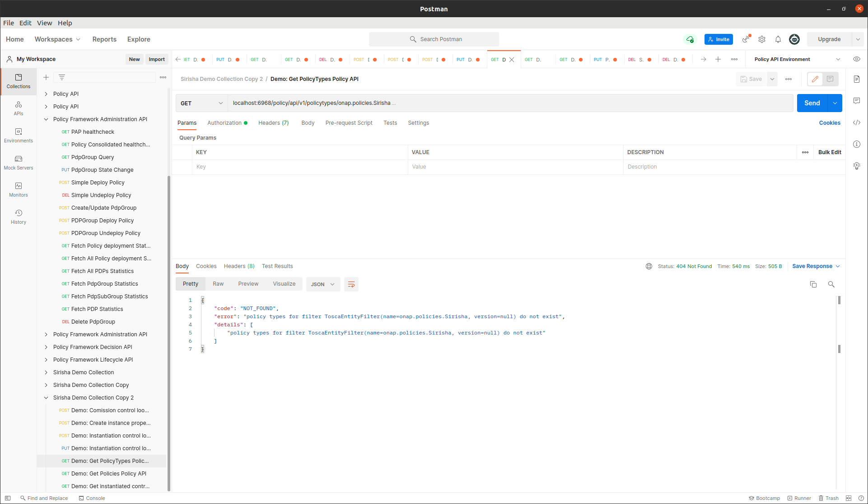Send the GET request
Viewport: 868px width, 504px height.
pyautogui.click(x=812, y=103)
